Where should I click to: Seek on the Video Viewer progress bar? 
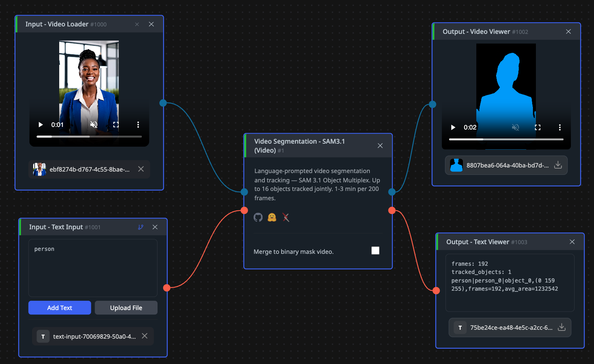coord(506,139)
